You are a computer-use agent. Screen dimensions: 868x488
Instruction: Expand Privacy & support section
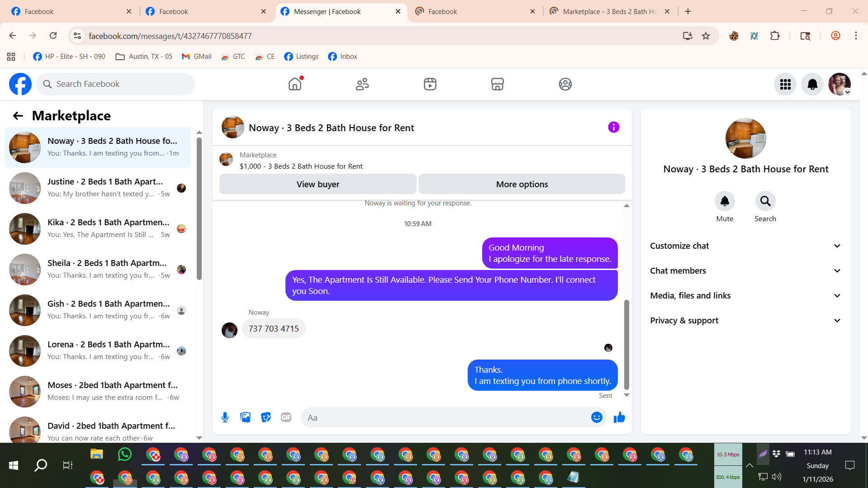tap(746, 321)
